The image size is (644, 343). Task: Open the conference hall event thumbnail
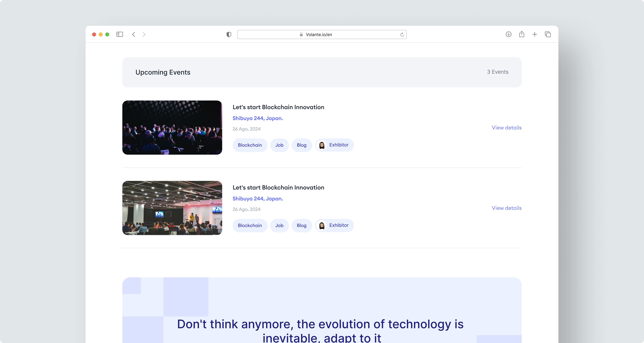172,208
